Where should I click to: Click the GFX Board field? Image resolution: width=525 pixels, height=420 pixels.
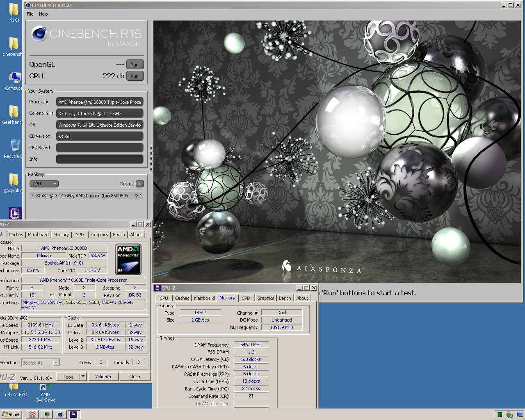pyautogui.click(x=100, y=148)
